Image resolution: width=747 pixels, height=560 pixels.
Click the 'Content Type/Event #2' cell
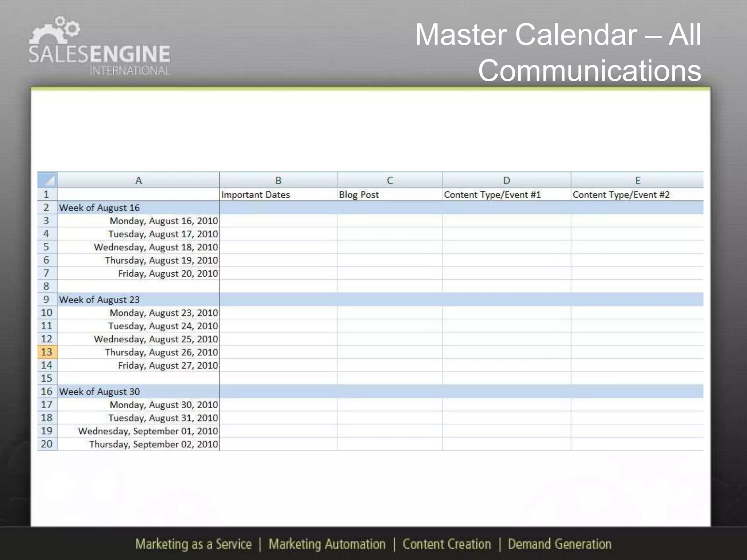[637, 194]
